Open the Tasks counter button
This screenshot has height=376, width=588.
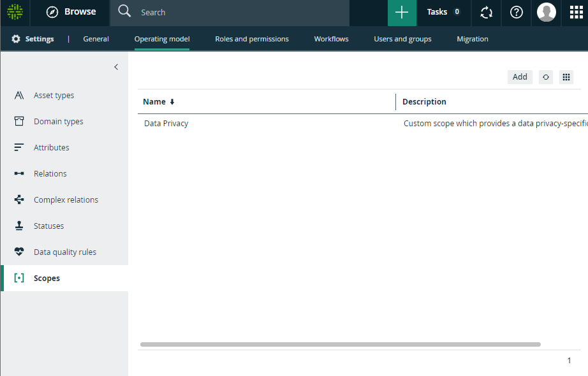[444, 12]
